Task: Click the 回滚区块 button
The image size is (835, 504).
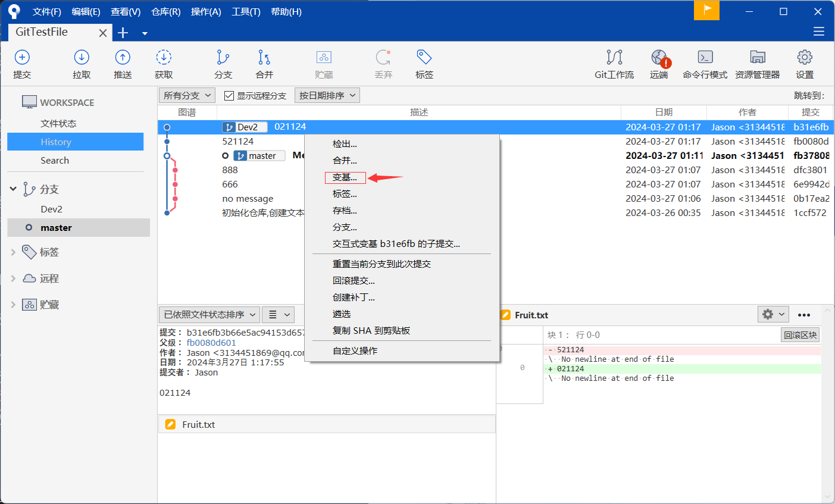Action: coord(800,335)
